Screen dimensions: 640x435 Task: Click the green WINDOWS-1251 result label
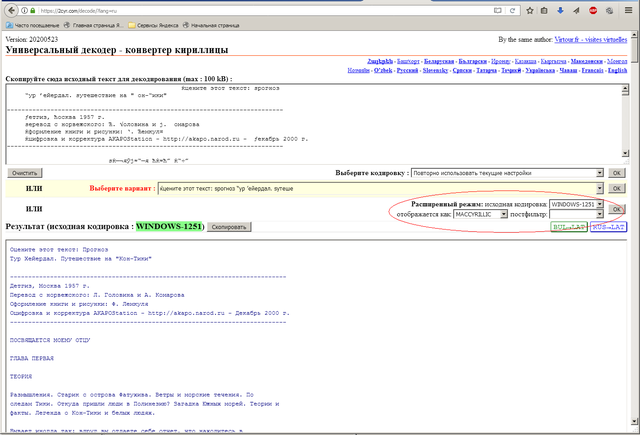pos(169,226)
